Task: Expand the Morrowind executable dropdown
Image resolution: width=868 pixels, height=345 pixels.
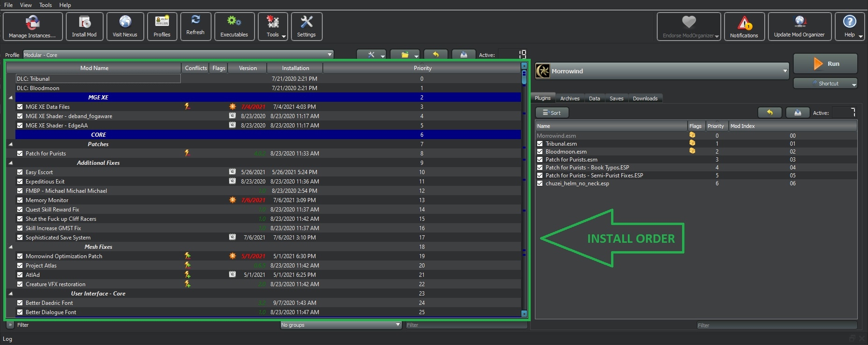Action: pyautogui.click(x=785, y=71)
